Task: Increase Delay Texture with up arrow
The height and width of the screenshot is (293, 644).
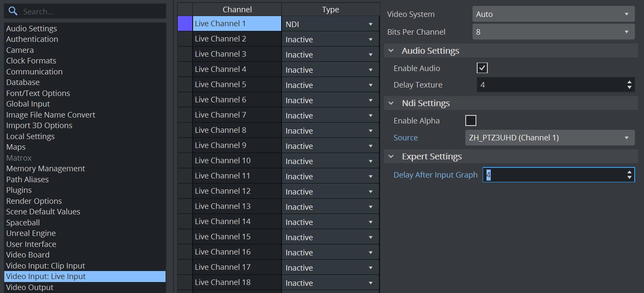Action: (630, 82)
